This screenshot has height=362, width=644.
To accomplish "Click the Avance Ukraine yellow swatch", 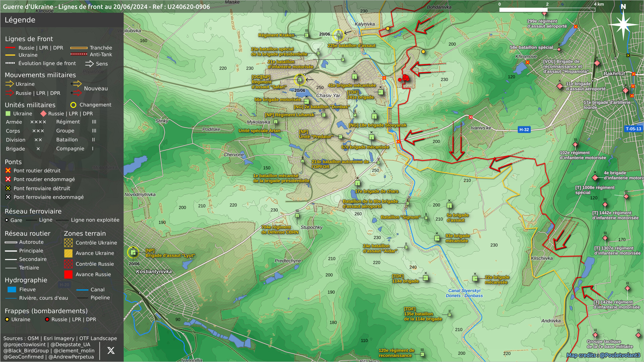I will click(x=68, y=253).
